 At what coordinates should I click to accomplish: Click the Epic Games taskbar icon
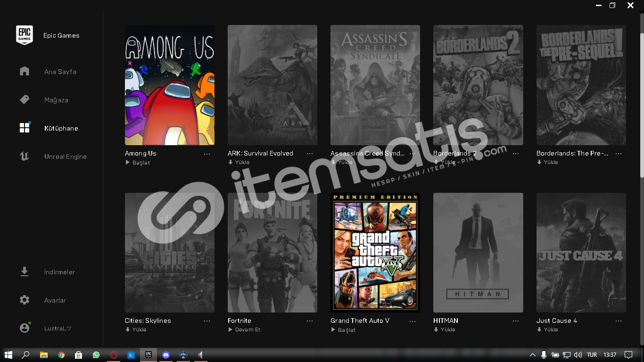(149, 354)
